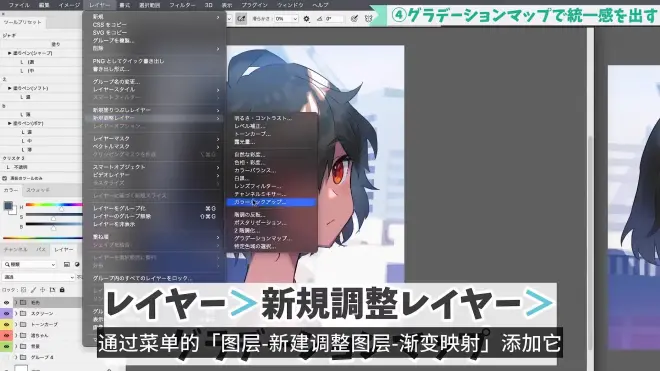
Task: Click the lock all padlock icon
Action: (62, 290)
